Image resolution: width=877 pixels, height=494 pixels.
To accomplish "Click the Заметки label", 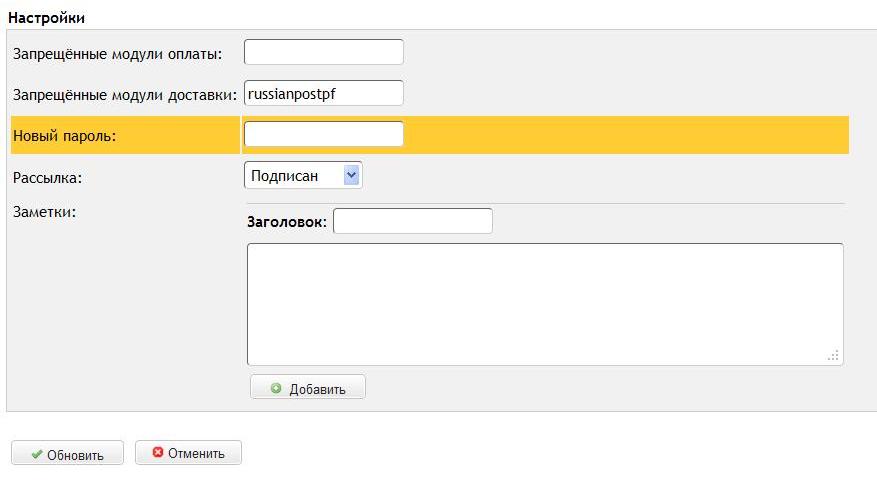I will point(44,211).
